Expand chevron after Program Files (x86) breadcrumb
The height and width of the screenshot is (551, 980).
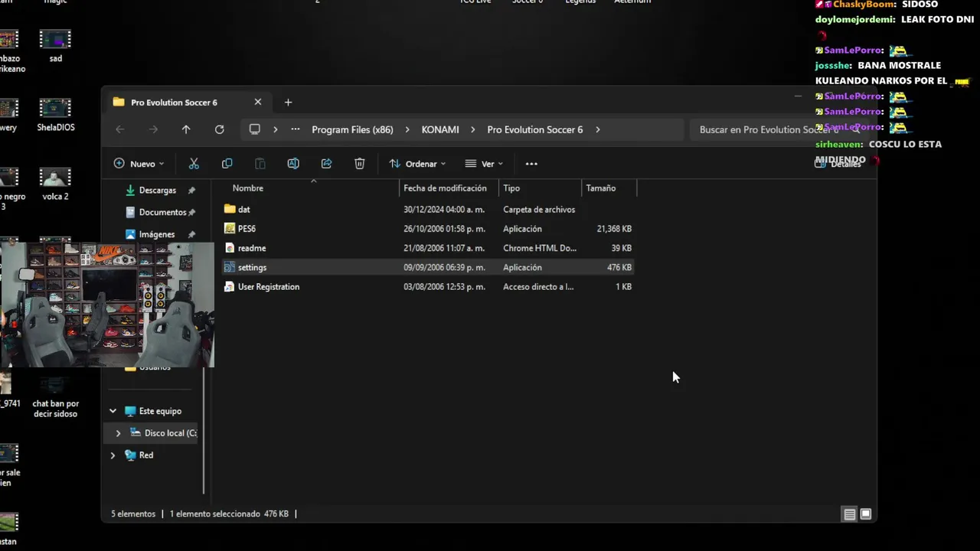tap(407, 129)
